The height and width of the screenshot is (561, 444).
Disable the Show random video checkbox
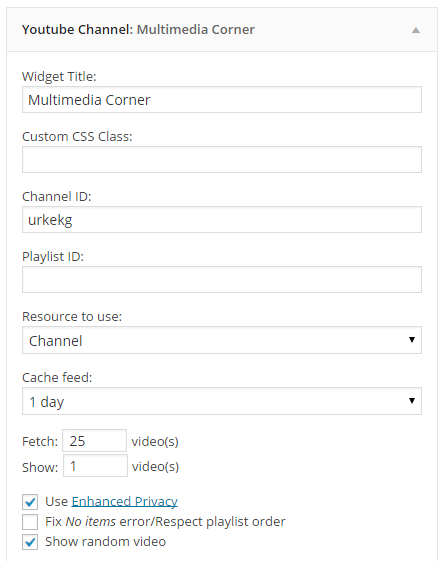point(30,542)
